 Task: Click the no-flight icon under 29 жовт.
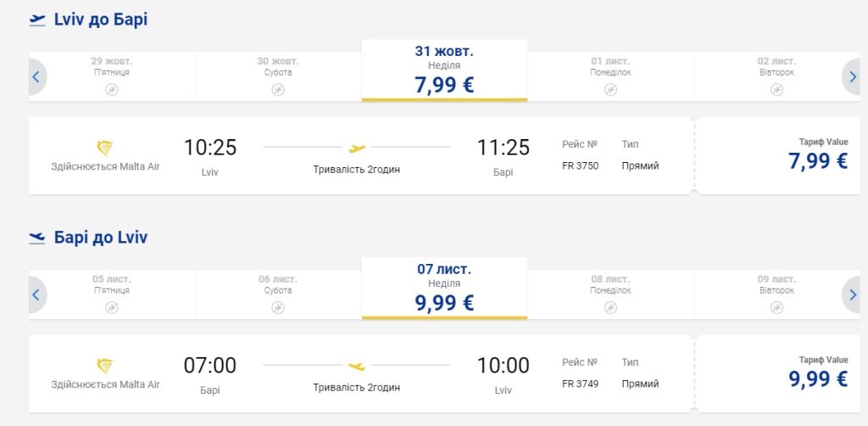[x=112, y=89]
